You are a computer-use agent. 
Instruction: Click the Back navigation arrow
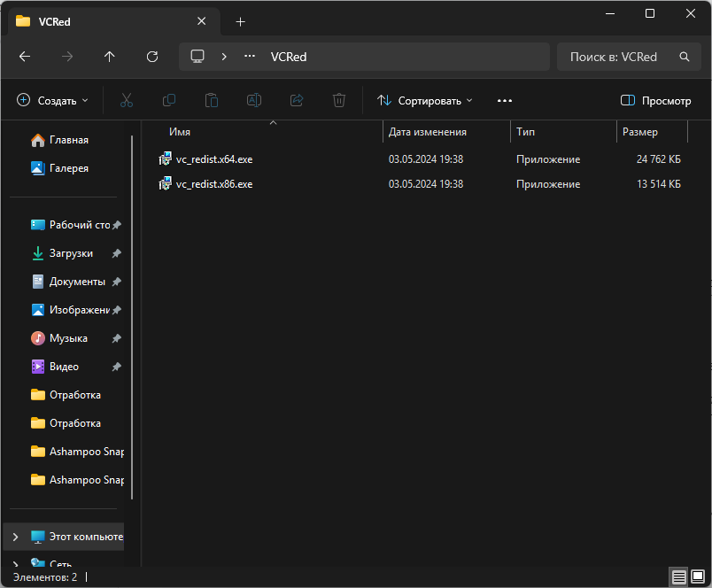(25, 57)
